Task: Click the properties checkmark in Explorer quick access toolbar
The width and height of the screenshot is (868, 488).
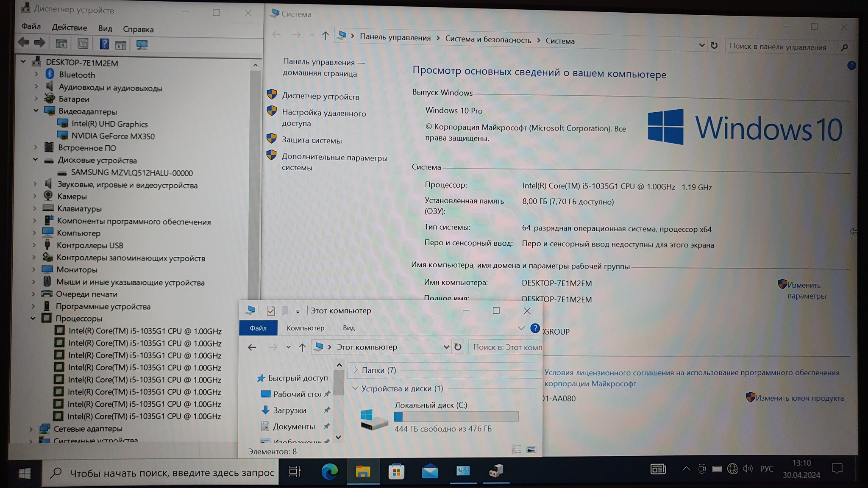Action: [x=270, y=311]
